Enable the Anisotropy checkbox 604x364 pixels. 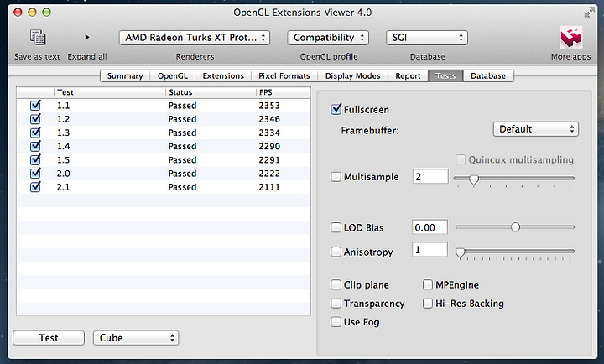click(x=336, y=252)
